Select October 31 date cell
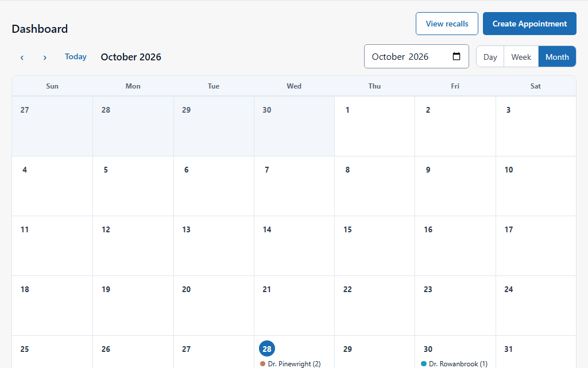This screenshot has height=368, width=588. (536, 352)
